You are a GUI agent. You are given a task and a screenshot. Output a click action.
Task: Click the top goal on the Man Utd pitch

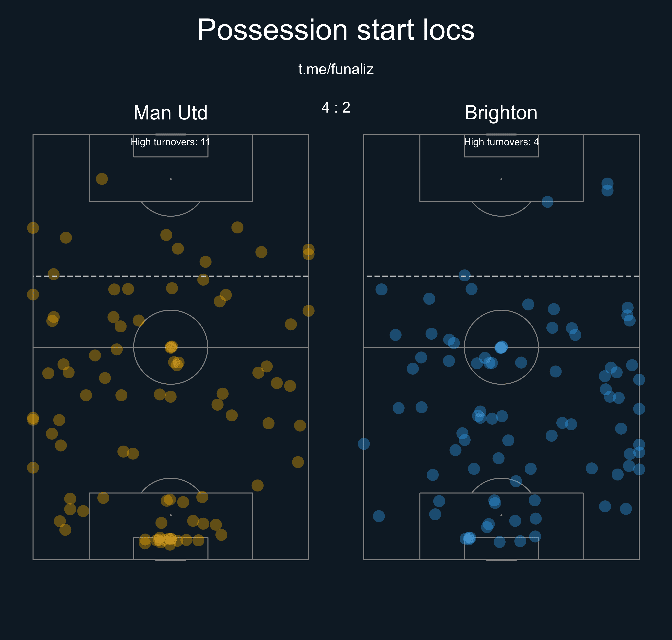point(170,135)
